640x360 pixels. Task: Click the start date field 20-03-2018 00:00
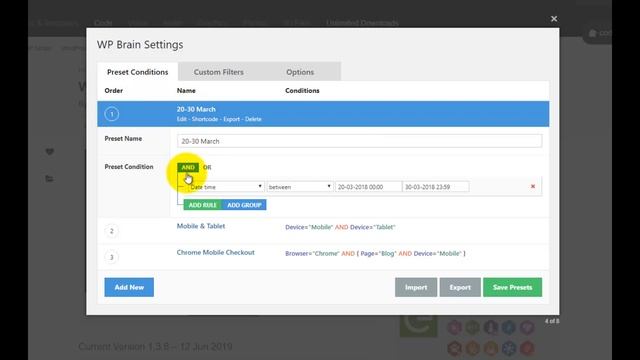[368, 187]
